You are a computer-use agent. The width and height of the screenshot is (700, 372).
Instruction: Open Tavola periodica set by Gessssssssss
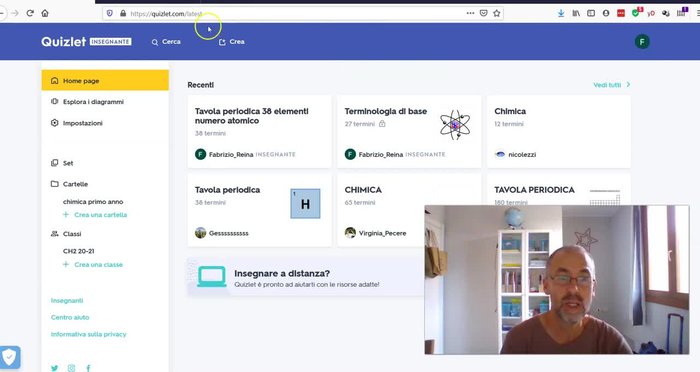point(259,210)
